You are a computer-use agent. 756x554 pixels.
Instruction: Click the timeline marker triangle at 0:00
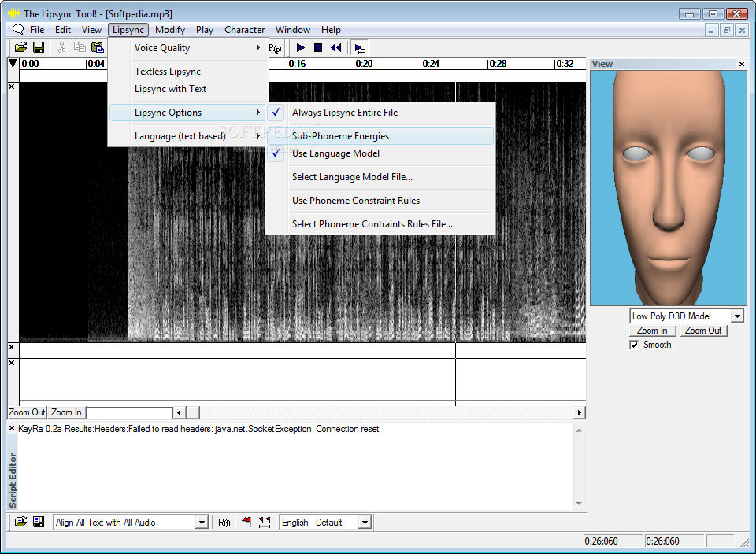[x=13, y=63]
